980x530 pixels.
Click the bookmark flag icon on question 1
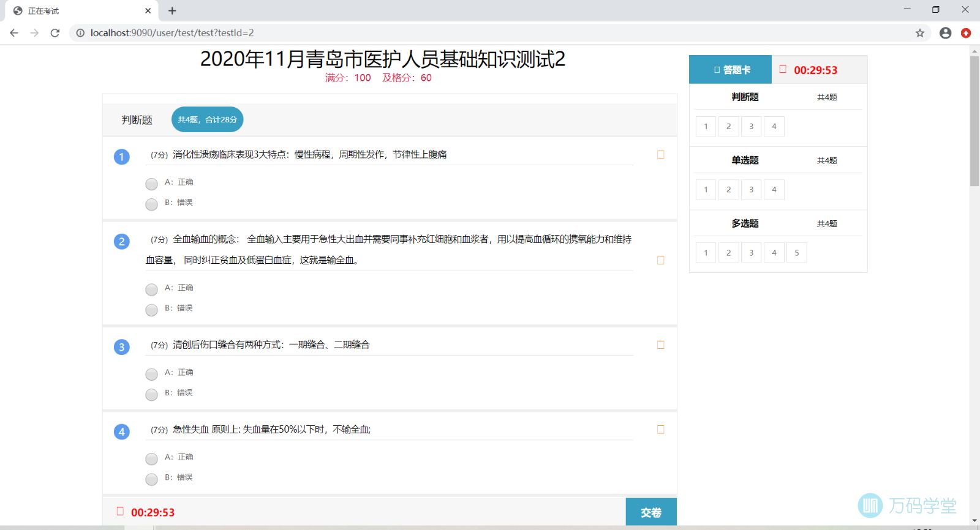click(660, 155)
